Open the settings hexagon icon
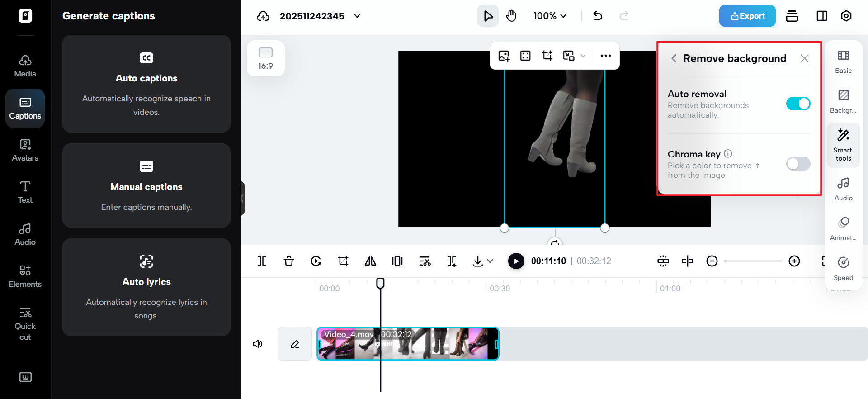868x399 pixels. [x=846, y=16]
